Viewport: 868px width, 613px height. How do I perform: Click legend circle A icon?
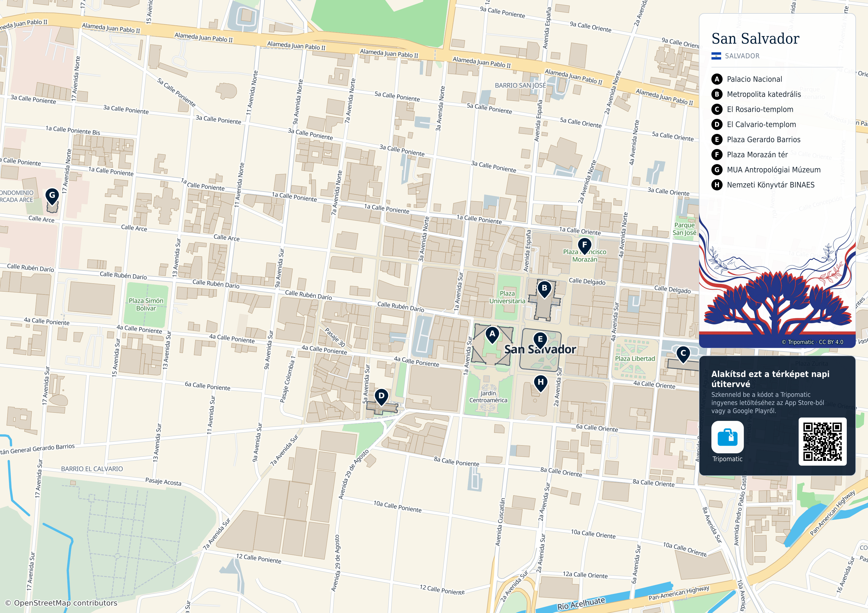click(x=717, y=79)
